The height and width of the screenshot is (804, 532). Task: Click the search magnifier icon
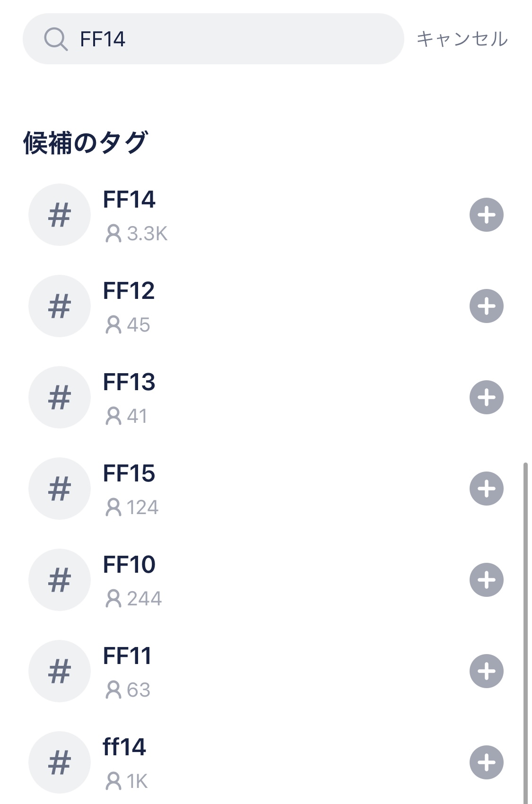tap(56, 39)
